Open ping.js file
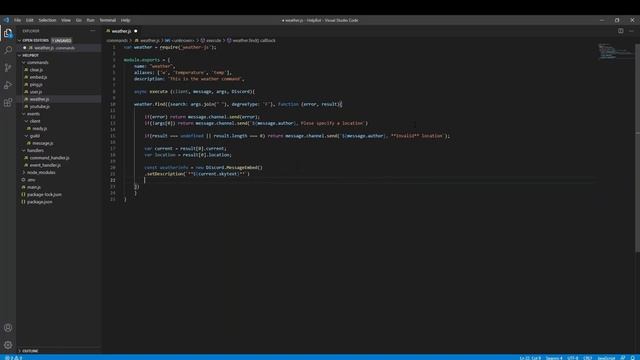 click(x=36, y=84)
